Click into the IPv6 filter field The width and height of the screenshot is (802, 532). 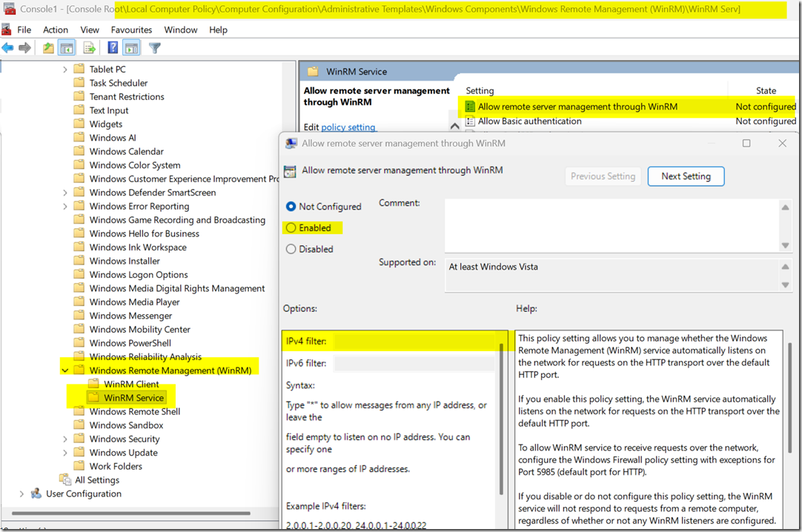click(x=415, y=363)
